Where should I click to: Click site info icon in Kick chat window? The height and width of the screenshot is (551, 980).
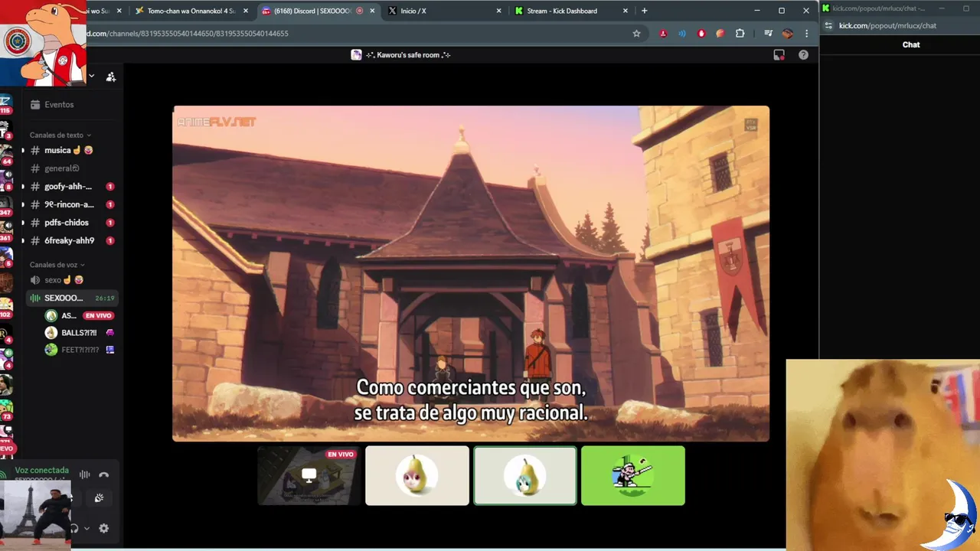[x=829, y=26]
